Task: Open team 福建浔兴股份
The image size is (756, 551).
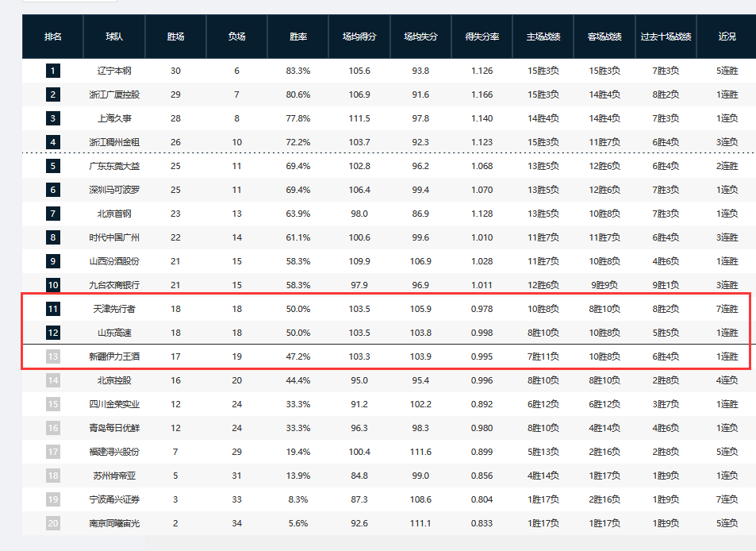Action: coord(114,452)
